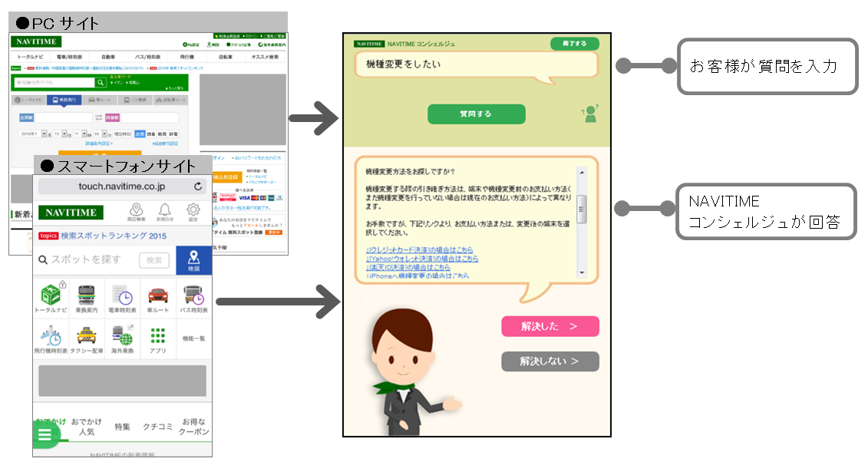Open the 検索スポットランキング 2015 topics link
This screenshot has height=462, width=868.
tap(114, 236)
